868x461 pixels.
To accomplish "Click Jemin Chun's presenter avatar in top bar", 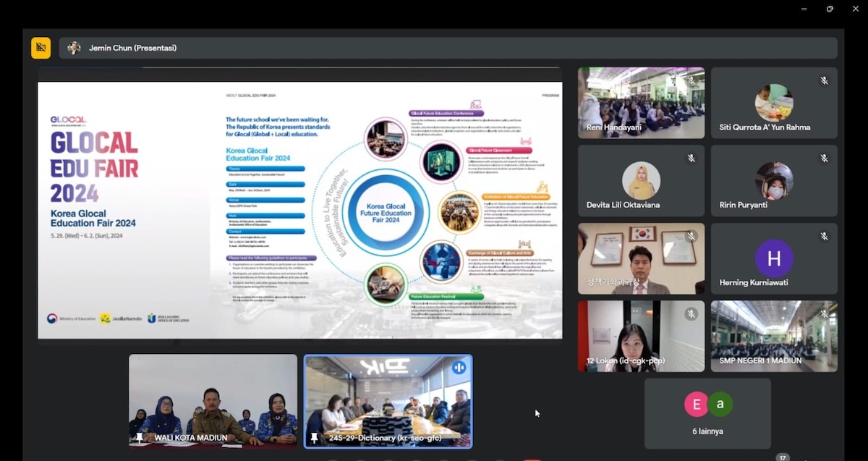I will pyautogui.click(x=74, y=48).
